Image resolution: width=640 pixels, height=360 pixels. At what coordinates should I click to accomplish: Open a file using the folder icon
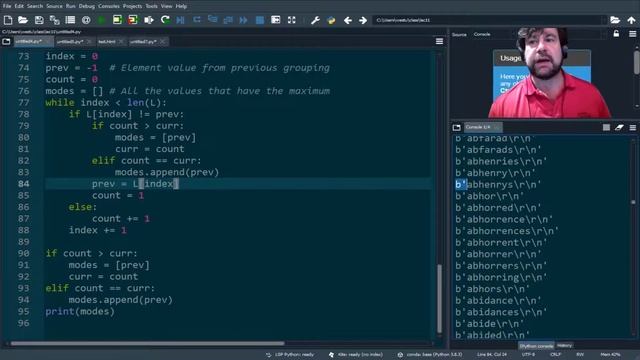(x=23, y=20)
